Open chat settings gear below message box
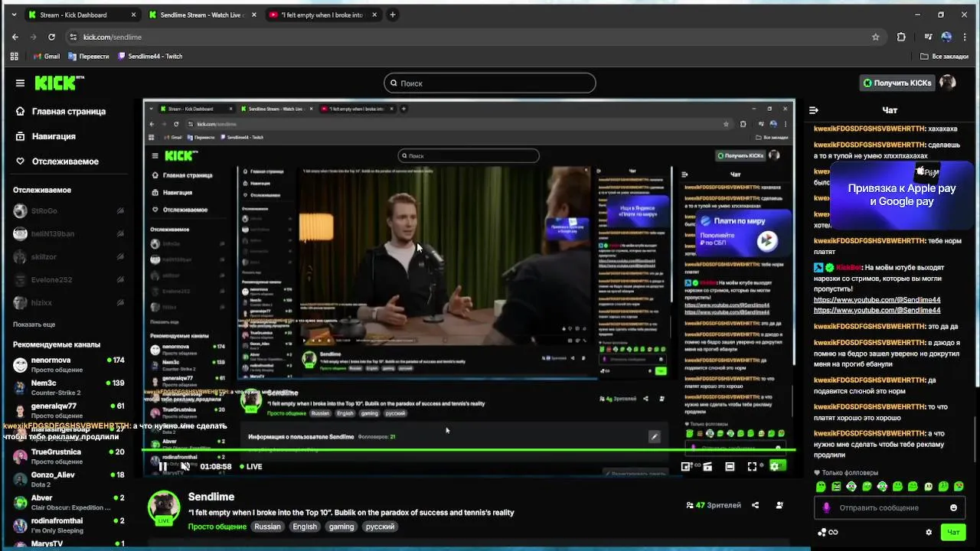This screenshot has width=980, height=551. [x=929, y=532]
